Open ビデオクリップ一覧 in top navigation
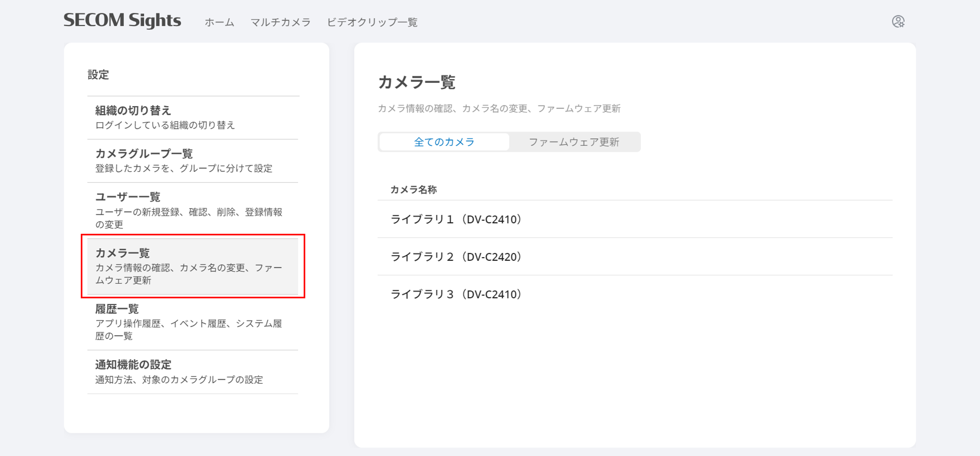Screen dimensions: 980x456 click(x=372, y=22)
